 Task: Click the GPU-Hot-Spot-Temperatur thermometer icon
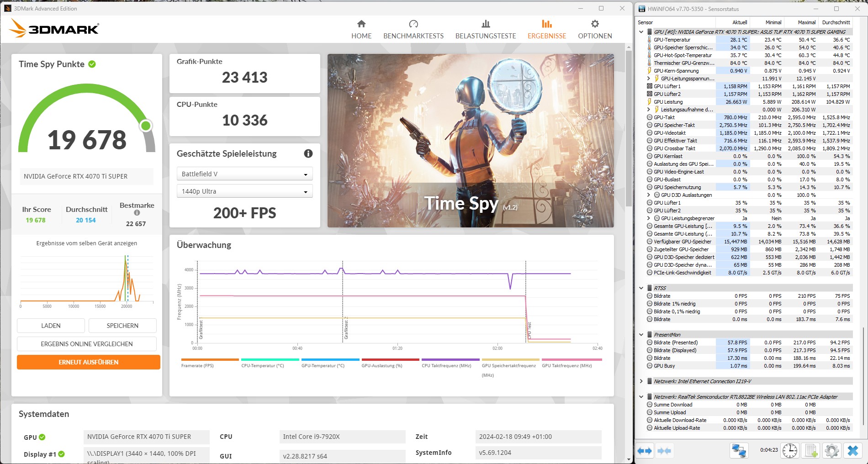pos(649,55)
